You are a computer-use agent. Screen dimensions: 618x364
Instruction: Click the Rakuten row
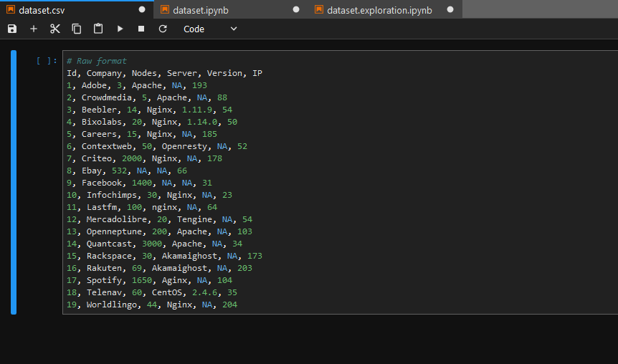click(160, 269)
